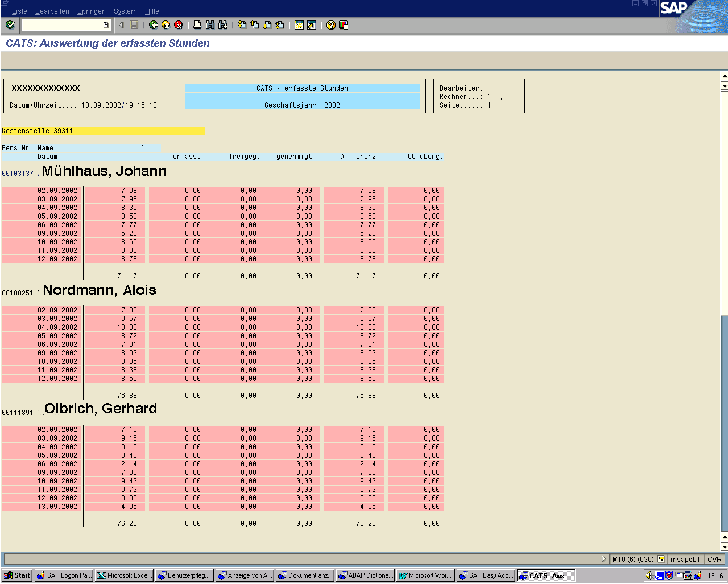Collapse command field with left triangle
Screen dimensions: 728x584
[x=121, y=25]
